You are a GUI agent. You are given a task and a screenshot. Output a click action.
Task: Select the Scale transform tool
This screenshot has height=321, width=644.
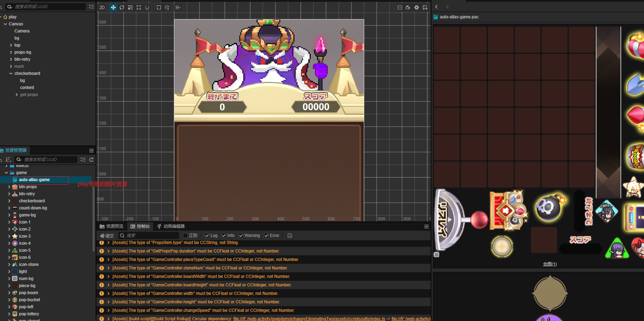pyautogui.click(x=130, y=7)
